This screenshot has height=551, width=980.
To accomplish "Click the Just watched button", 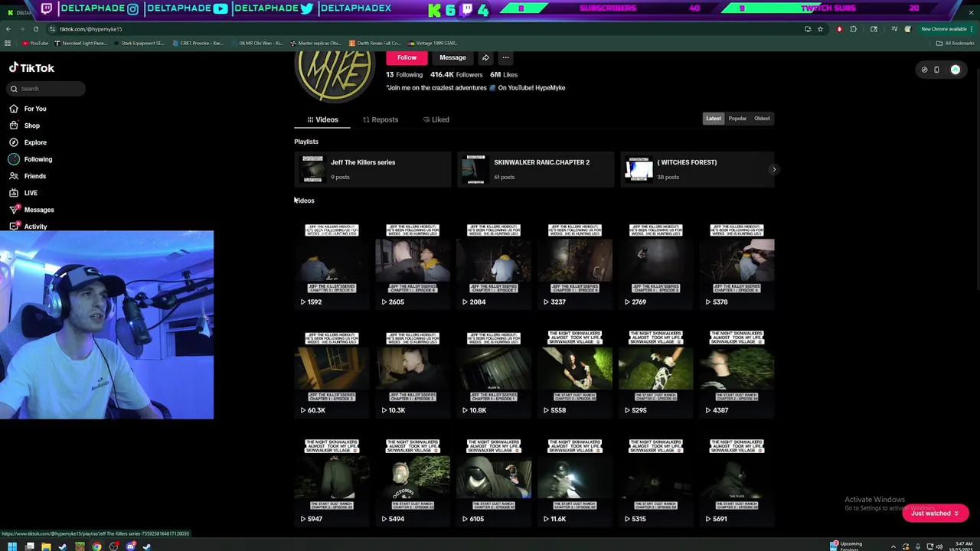I will (935, 514).
